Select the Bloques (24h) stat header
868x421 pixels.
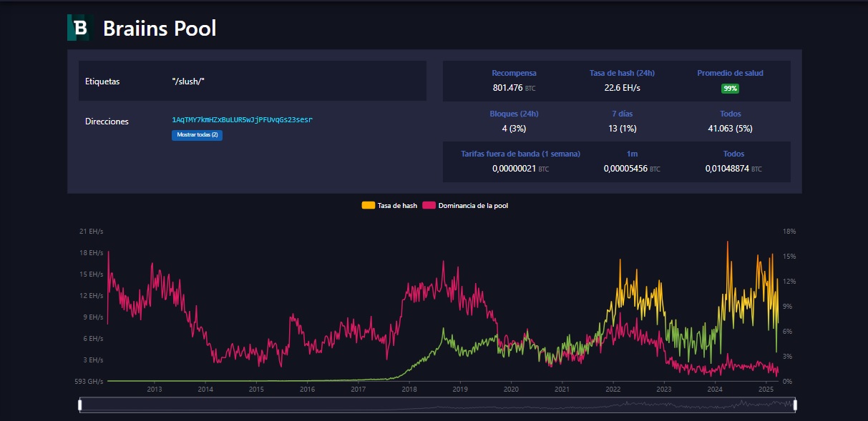coord(514,113)
